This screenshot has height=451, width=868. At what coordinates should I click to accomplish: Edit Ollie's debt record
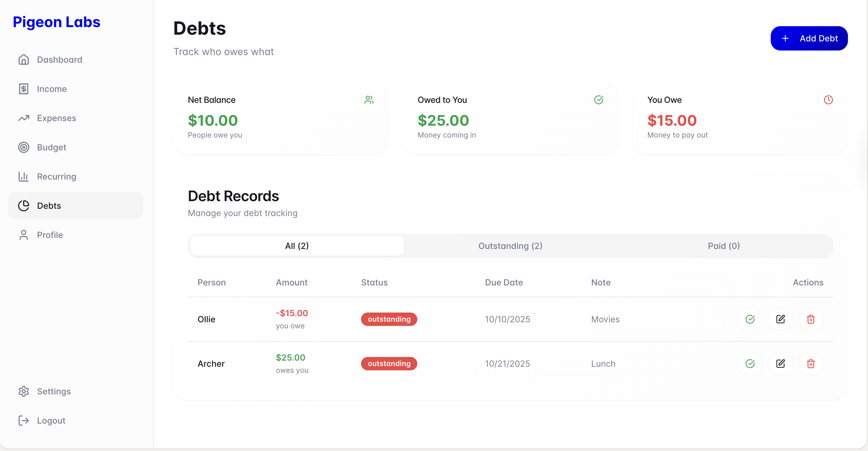[x=780, y=319]
